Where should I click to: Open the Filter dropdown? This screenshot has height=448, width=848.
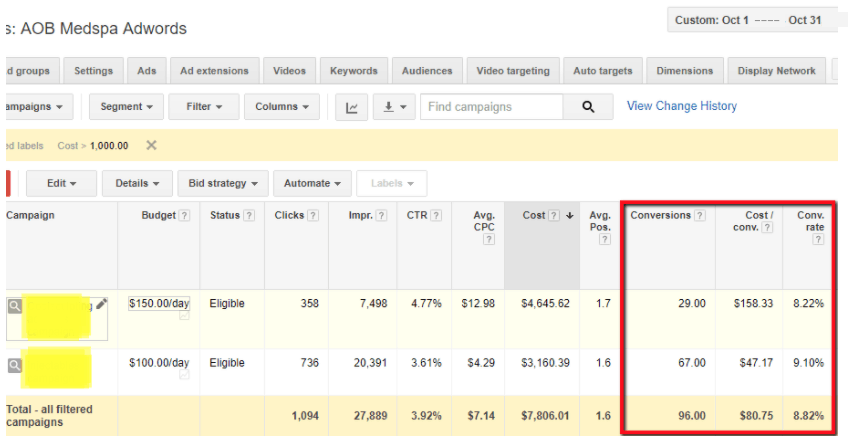(x=204, y=107)
